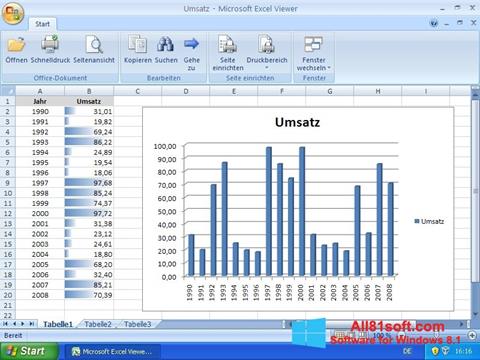This screenshot has width=480, height=360.
Task: Open Seite einrichten page setup
Action: tap(228, 53)
